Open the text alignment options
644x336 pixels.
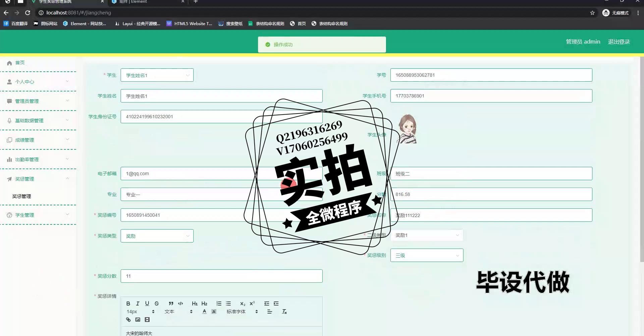[270, 312]
